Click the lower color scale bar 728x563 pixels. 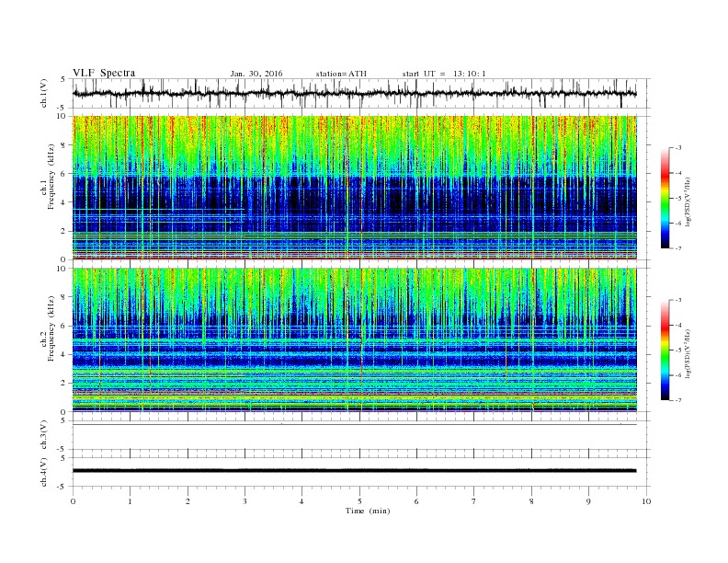tap(665, 350)
